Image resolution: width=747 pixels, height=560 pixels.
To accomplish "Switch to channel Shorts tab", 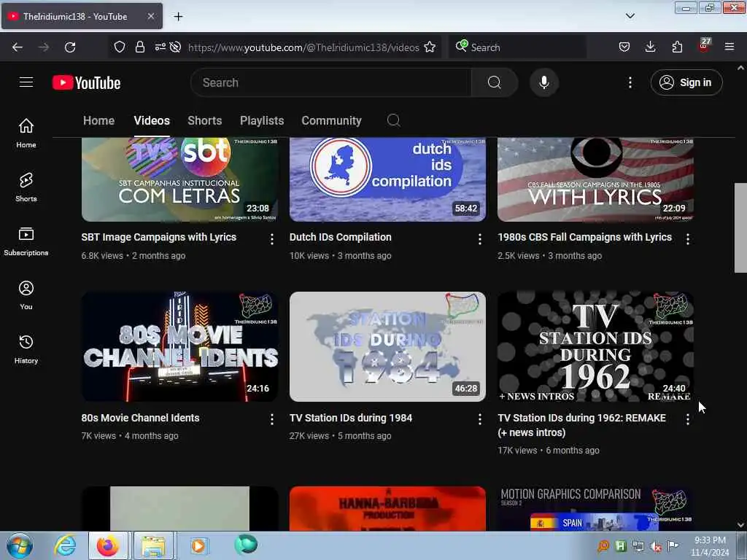I will point(204,120).
